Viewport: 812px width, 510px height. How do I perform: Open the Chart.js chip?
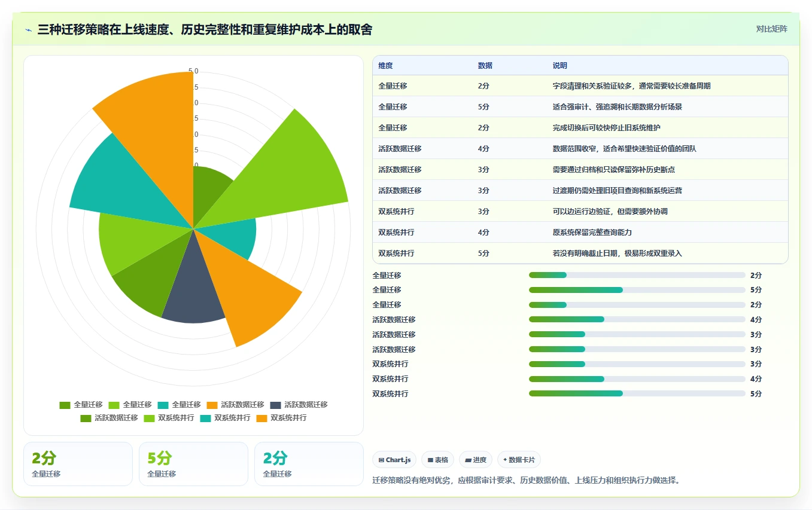(394, 460)
